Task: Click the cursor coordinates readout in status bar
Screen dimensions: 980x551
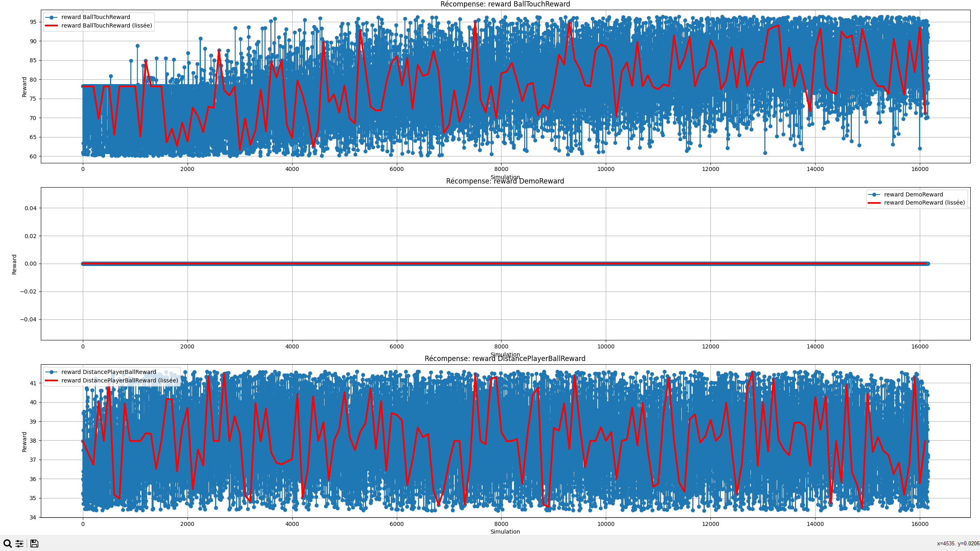Action: coord(958,544)
